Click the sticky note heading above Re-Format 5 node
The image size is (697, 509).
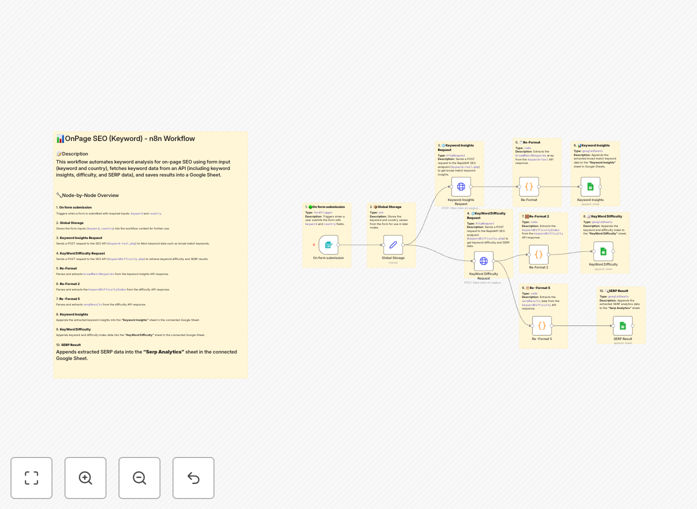536,288
